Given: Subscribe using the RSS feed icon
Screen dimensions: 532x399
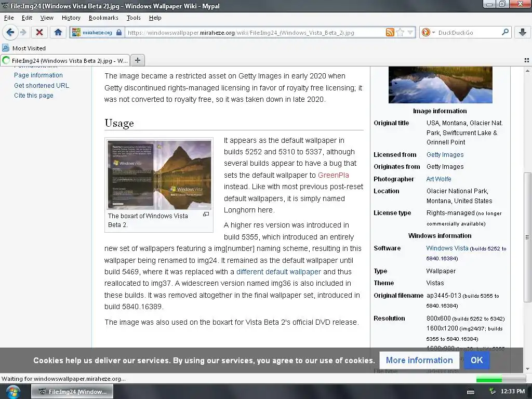Looking at the screenshot, I should coord(390,33).
